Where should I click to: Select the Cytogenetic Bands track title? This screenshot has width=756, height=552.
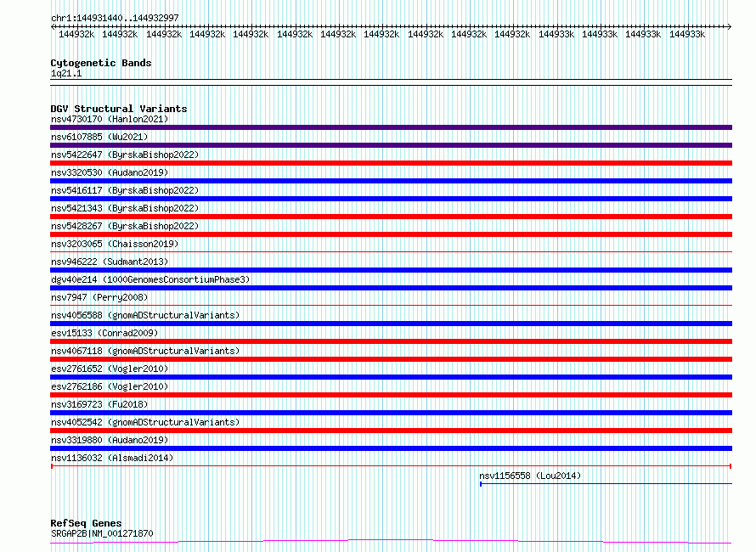[101, 63]
